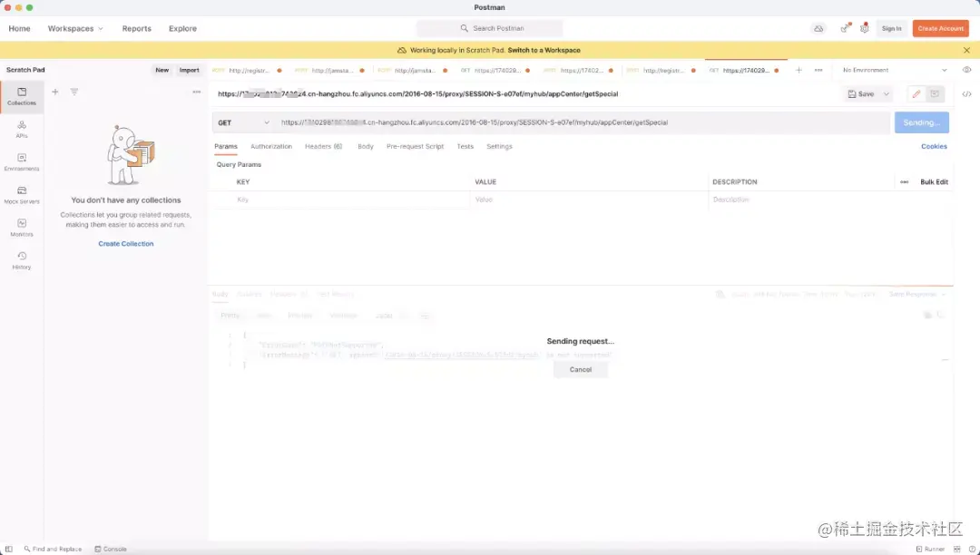The height and width of the screenshot is (555, 980).
Task: Switch to the request Settings tab
Action: (499, 147)
